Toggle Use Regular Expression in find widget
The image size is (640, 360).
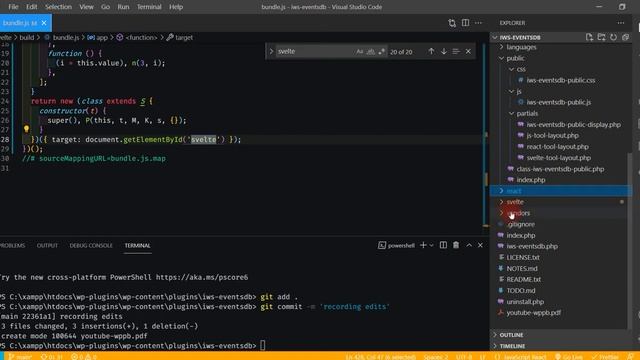click(381, 51)
